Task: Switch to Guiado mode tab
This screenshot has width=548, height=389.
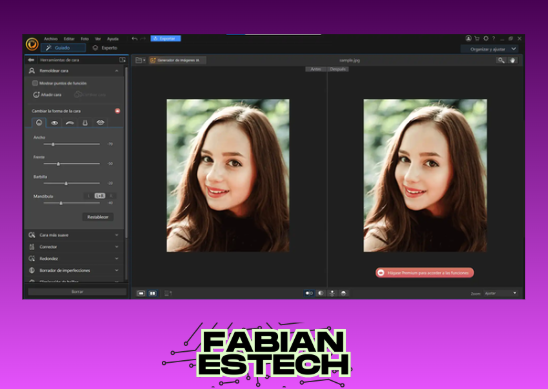Action: pos(63,48)
